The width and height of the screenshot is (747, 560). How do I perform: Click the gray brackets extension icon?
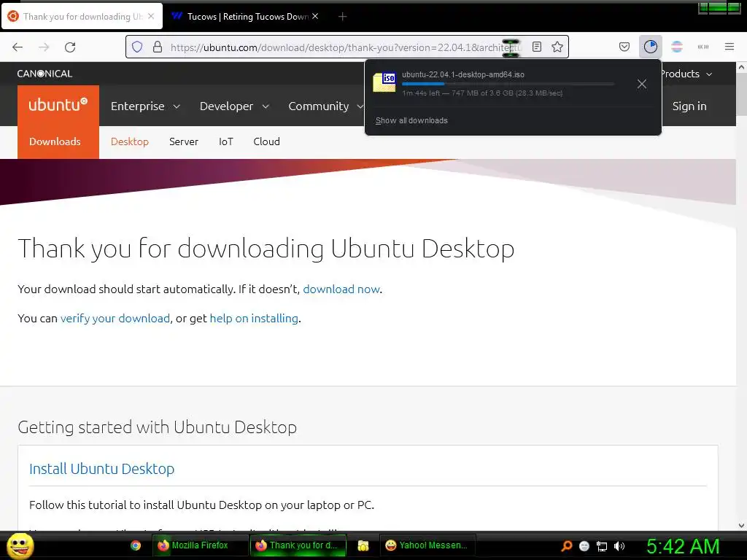[x=703, y=47]
